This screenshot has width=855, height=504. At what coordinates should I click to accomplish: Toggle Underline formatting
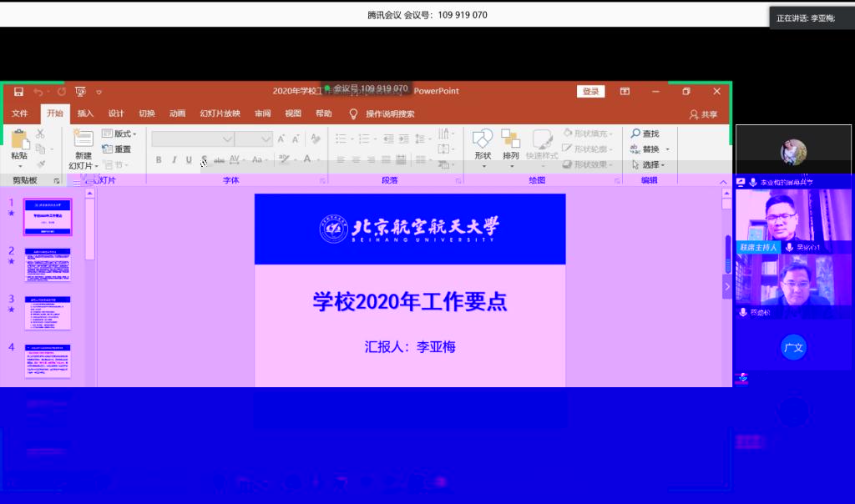tap(189, 159)
